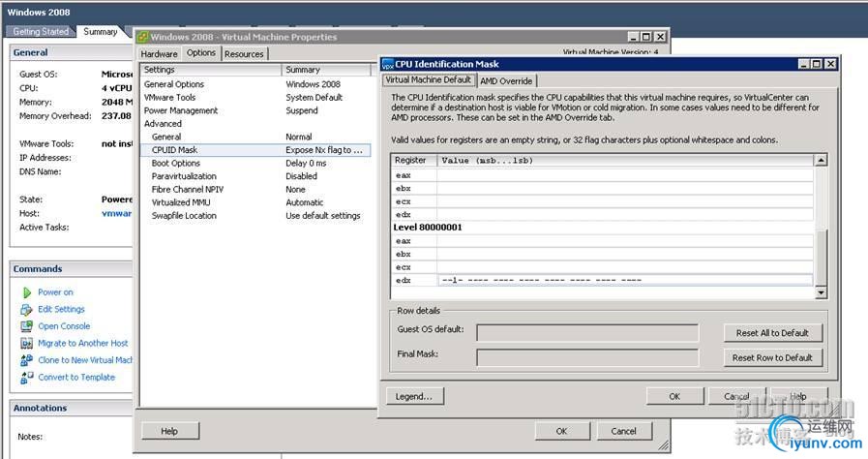Select General Options in settings list
This screenshot has width=868, height=459.
tap(255, 84)
